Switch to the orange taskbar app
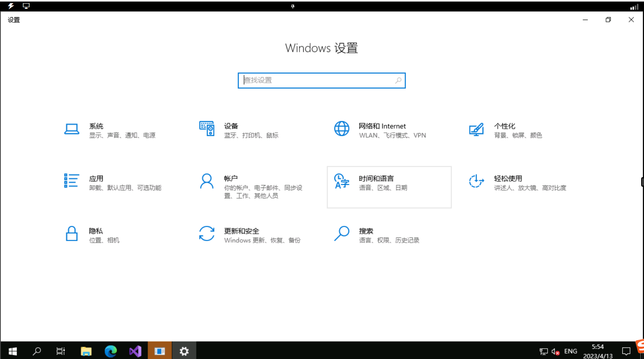The width and height of the screenshot is (644, 359). point(160,351)
